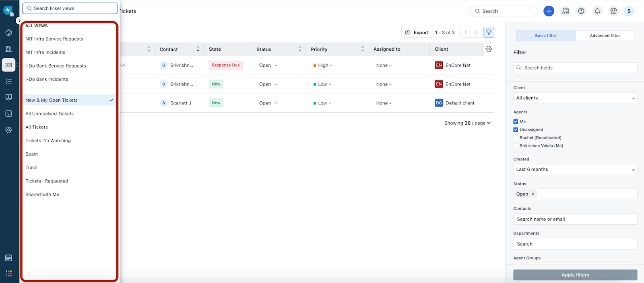Open the Created Last 6 months dropdown
This screenshot has width=644, height=283.
click(575, 170)
